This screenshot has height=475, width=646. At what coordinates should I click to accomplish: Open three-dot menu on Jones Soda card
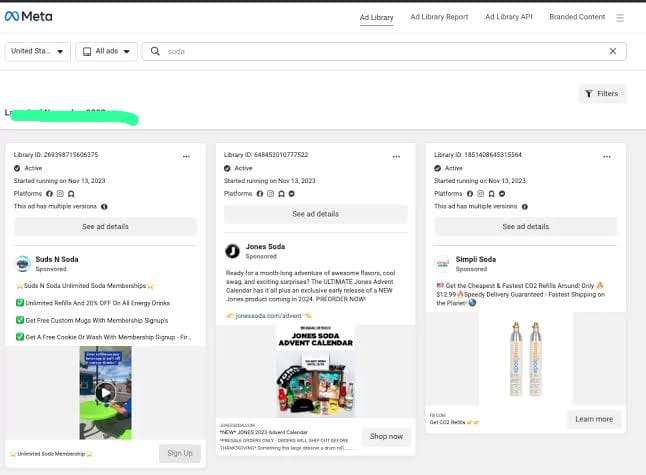(x=396, y=157)
